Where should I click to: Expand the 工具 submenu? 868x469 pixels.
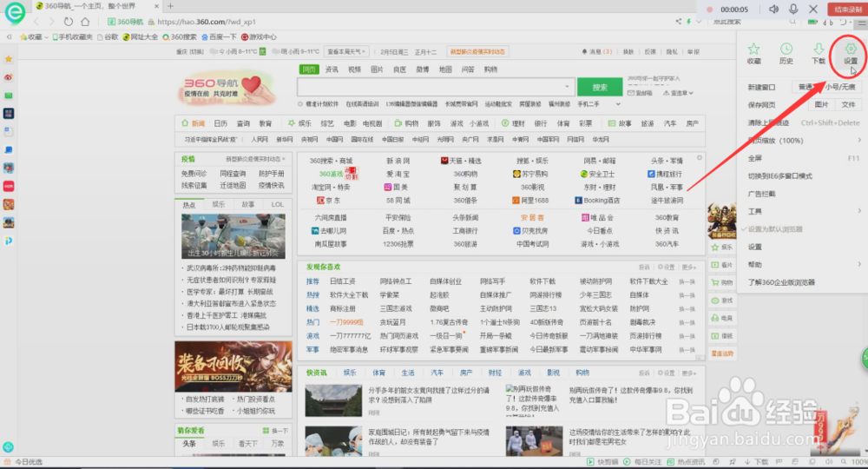click(x=859, y=211)
